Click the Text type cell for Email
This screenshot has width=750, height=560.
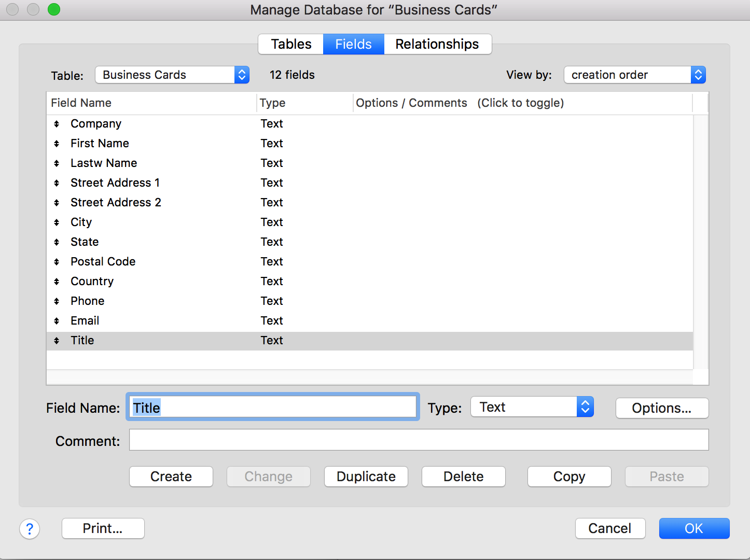[x=272, y=321]
